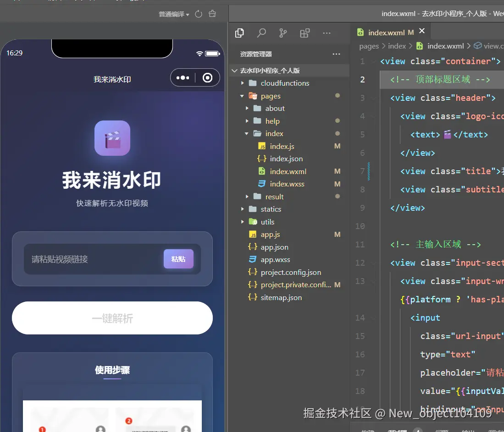Viewport: 504px width, 432px height.
Task: Open the source control branch icon
Action: [x=283, y=33]
